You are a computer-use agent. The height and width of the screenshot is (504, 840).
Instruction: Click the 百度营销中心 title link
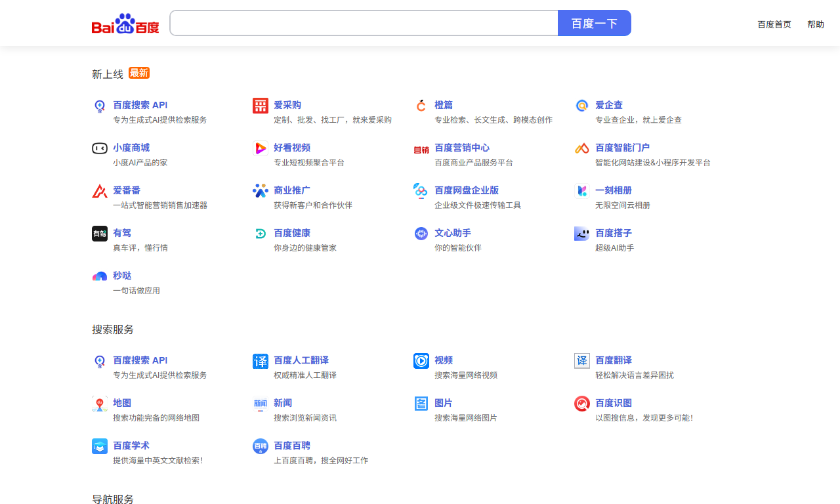tap(462, 148)
